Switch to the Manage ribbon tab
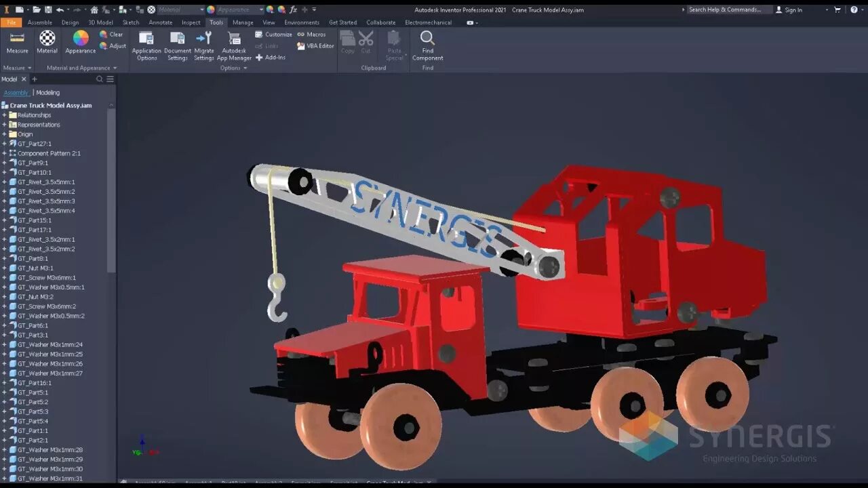Screen dimensions: 868x488 tap(243, 22)
